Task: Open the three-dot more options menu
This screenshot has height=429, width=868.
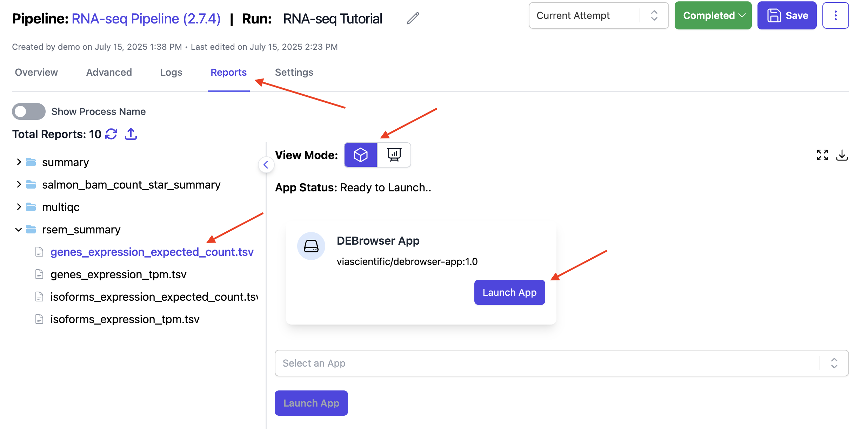Action: click(835, 15)
